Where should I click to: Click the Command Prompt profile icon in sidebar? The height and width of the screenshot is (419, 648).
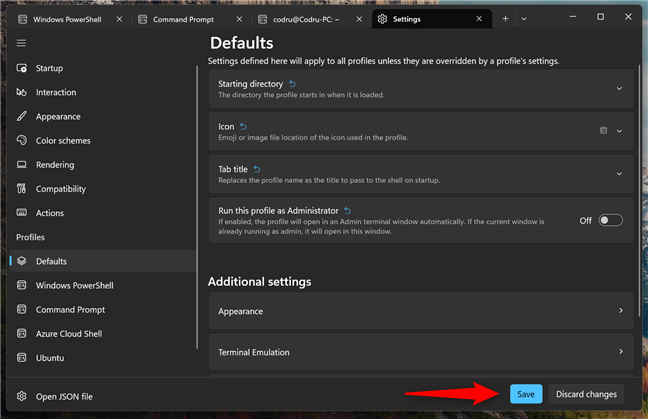tap(21, 309)
